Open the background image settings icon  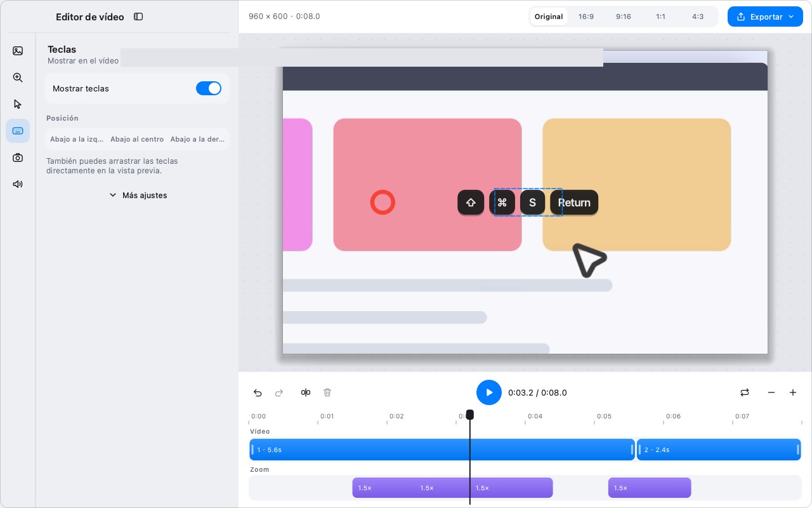pos(18,51)
